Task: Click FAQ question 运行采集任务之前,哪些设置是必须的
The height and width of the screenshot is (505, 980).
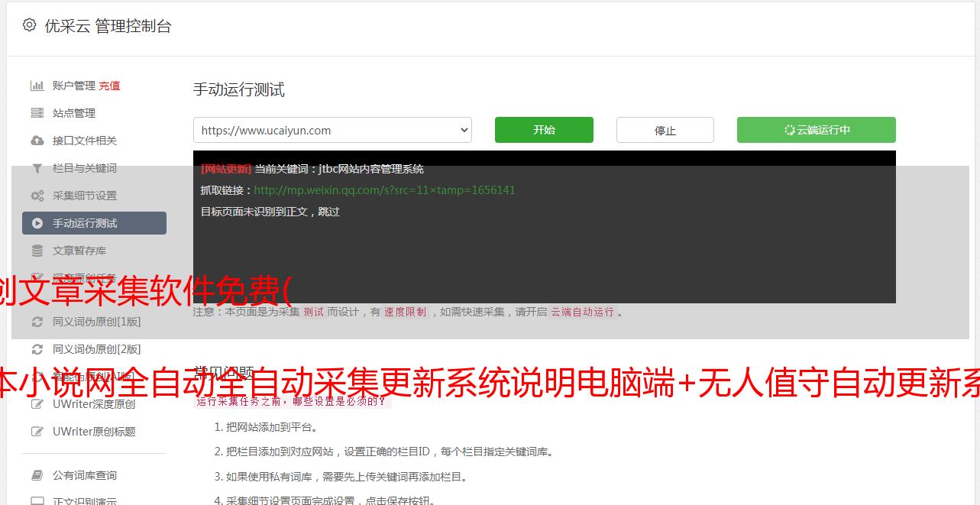Action: 292,400
